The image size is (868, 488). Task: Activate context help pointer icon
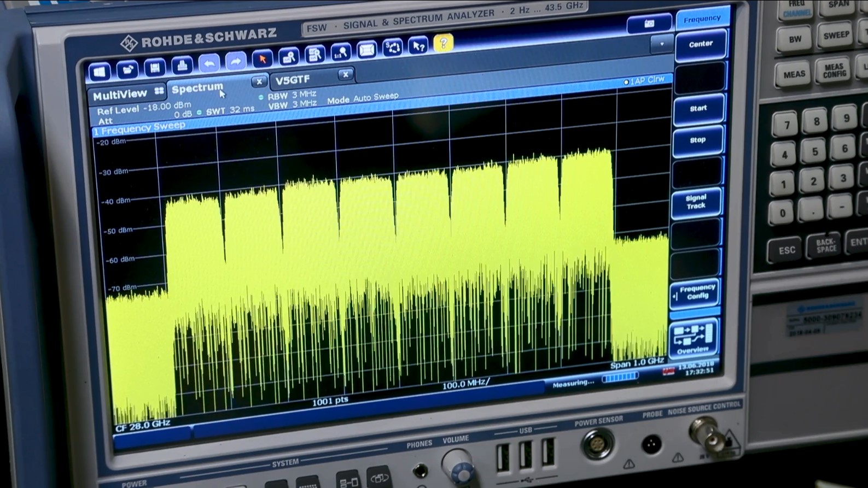[418, 46]
